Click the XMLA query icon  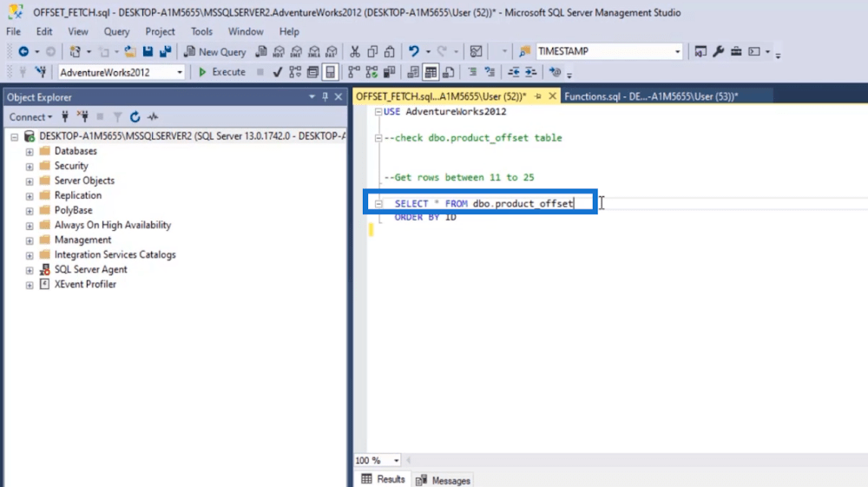pyautogui.click(x=314, y=51)
